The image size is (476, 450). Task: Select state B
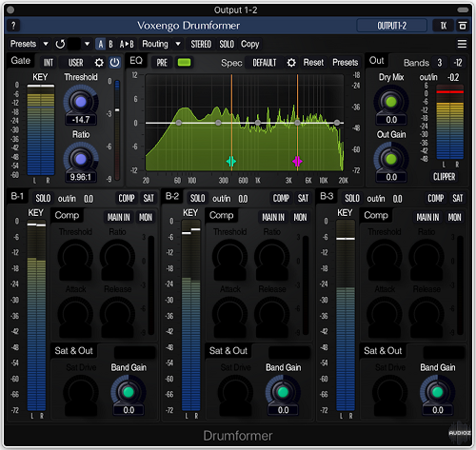pos(110,44)
